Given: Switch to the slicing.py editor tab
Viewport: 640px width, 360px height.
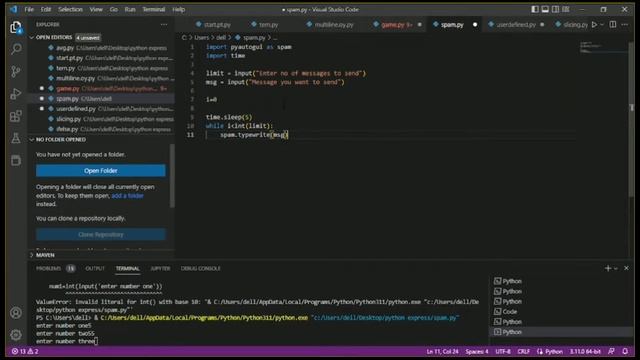Looking at the screenshot, I should click(571, 25).
